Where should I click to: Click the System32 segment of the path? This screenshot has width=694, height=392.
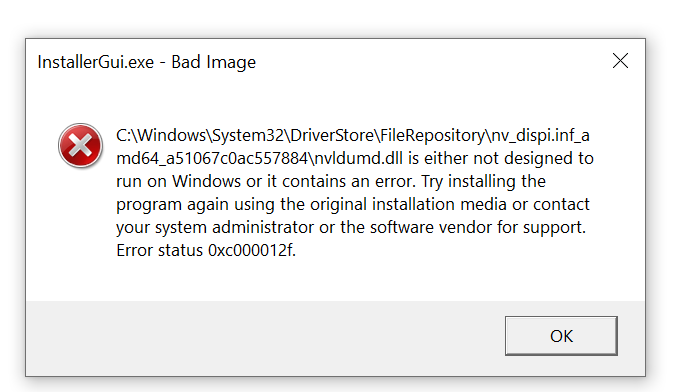(x=247, y=135)
